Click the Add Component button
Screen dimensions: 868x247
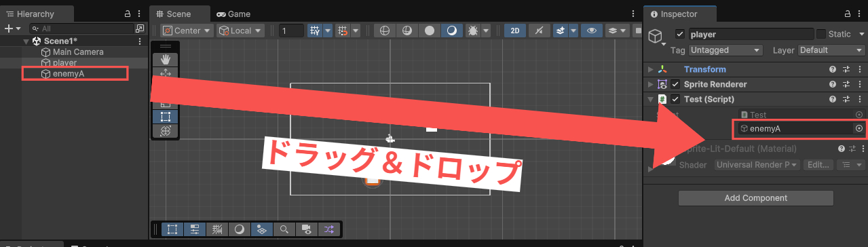[x=755, y=198]
